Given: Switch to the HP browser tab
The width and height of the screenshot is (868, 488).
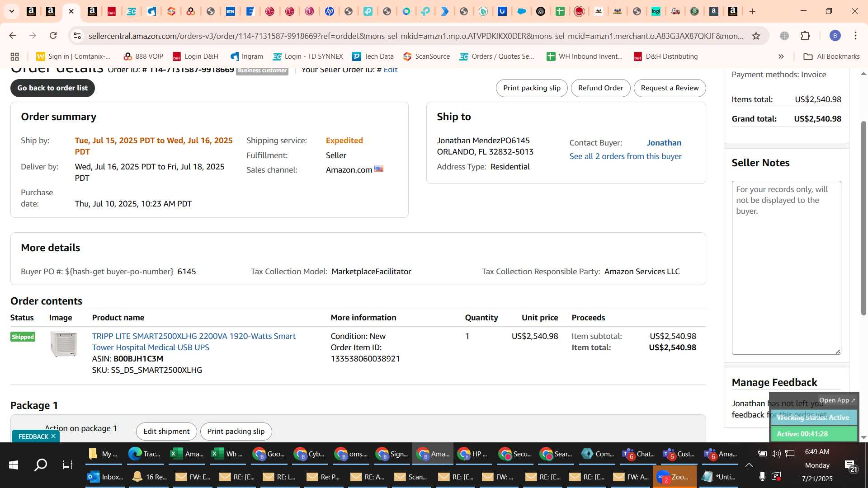Looking at the screenshot, I should 329,11.
